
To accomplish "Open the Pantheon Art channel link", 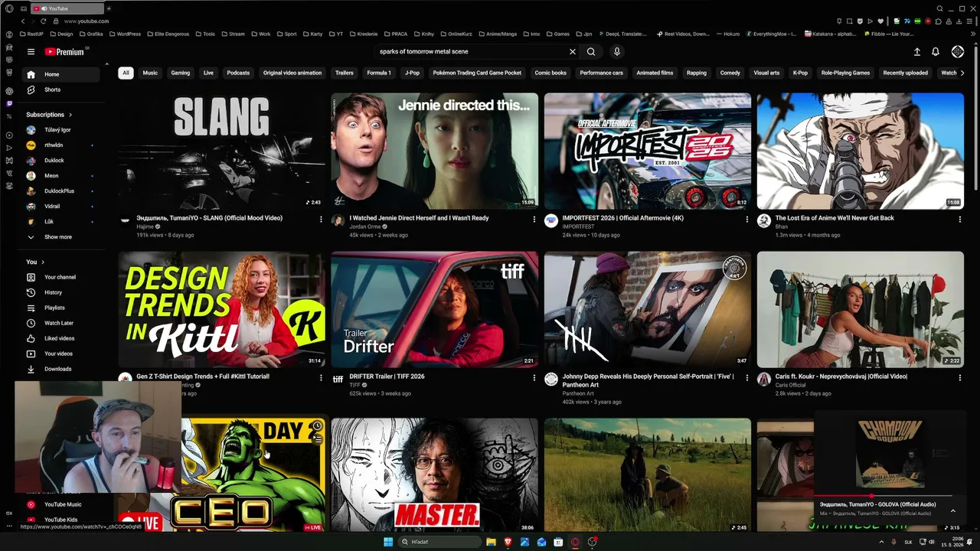I will click(x=578, y=393).
